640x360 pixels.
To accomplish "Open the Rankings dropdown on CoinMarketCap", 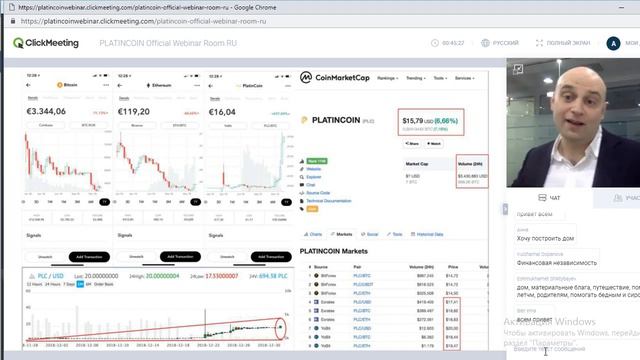I will point(387,78).
